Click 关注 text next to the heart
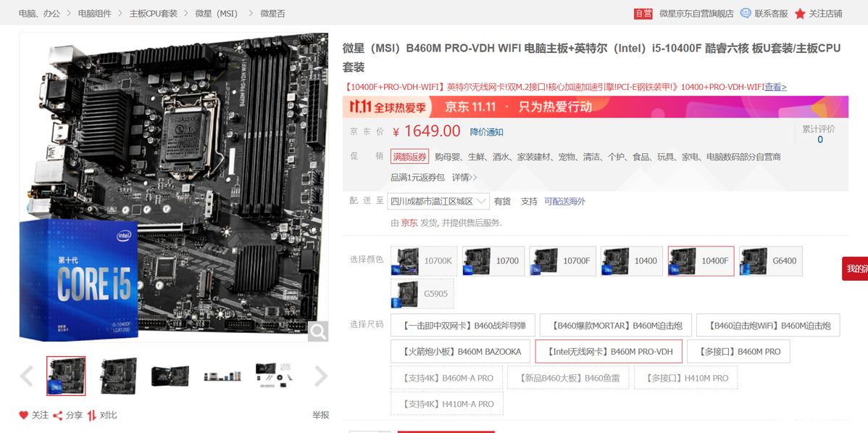 coord(40,416)
